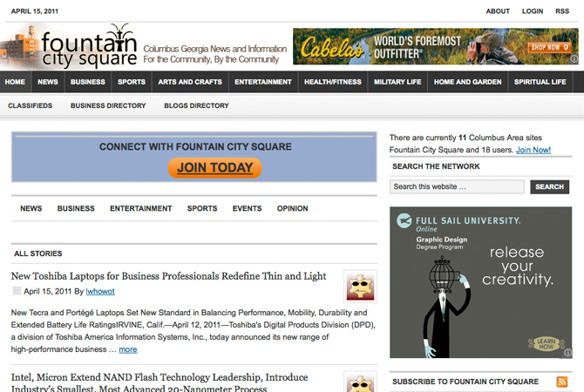The width and height of the screenshot is (584, 392).
Task: Click the All Stories heading
Action: [38, 253]
